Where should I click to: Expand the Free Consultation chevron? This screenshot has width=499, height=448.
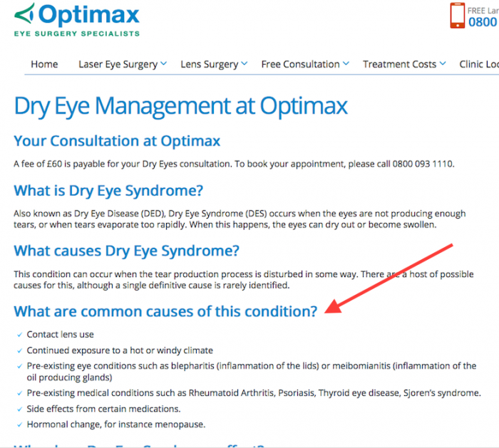click(x=346, y=63)
